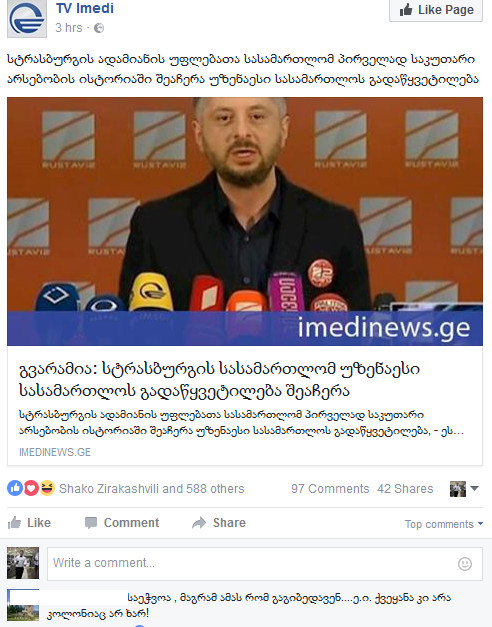This screenshot has width=492, height=627.
Task: Open emoji picker in comment box
Action: 465,564
